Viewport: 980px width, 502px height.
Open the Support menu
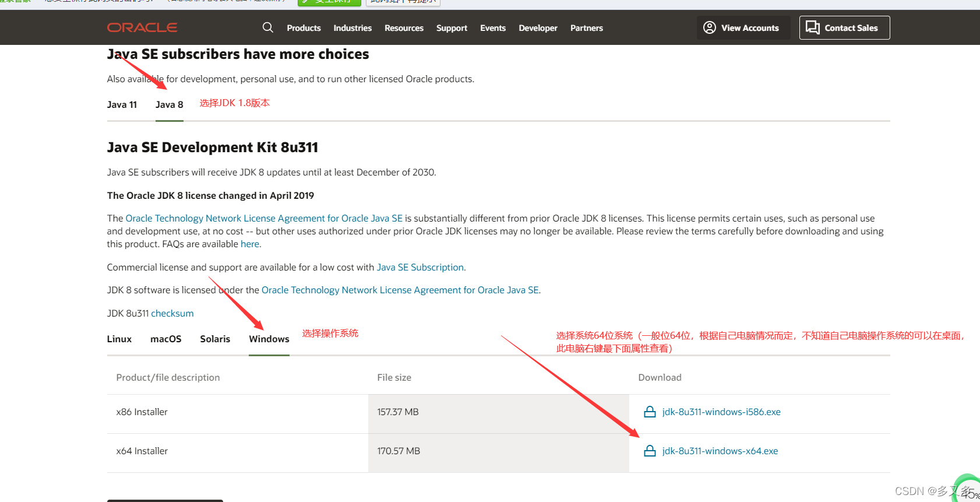coord(452,28)
